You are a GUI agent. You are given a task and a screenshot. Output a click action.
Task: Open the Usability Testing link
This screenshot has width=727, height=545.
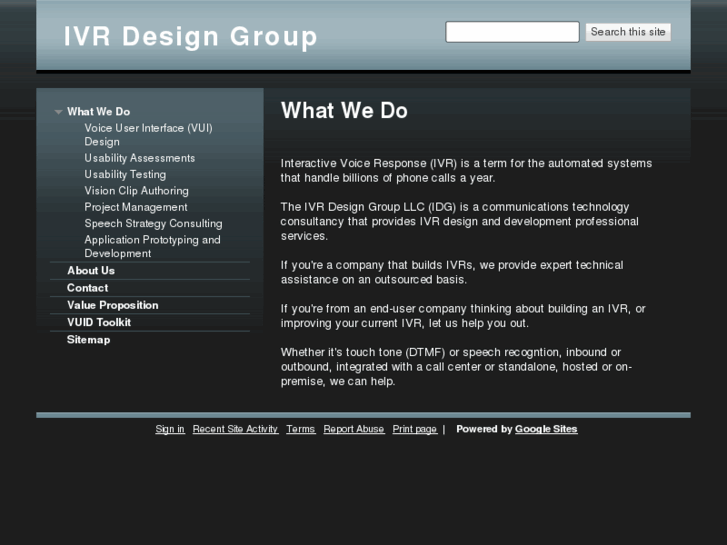125,174
